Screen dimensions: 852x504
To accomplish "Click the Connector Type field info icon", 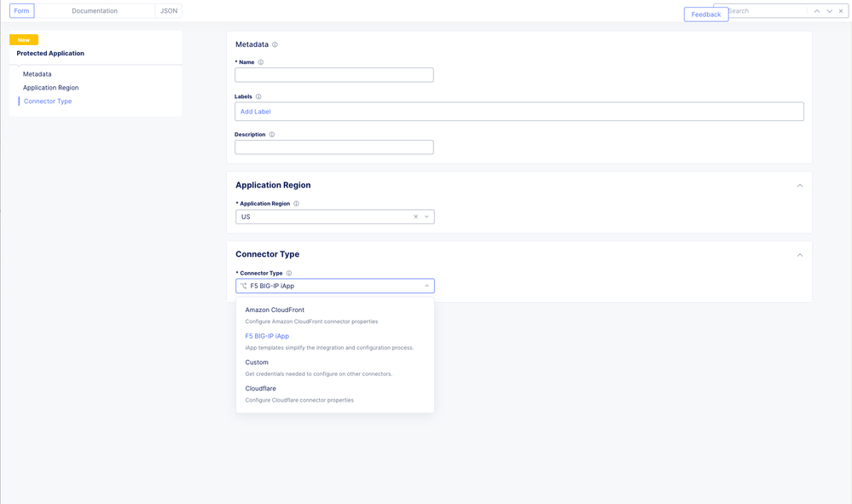I will pyautogui.click(x=289, y=273).
